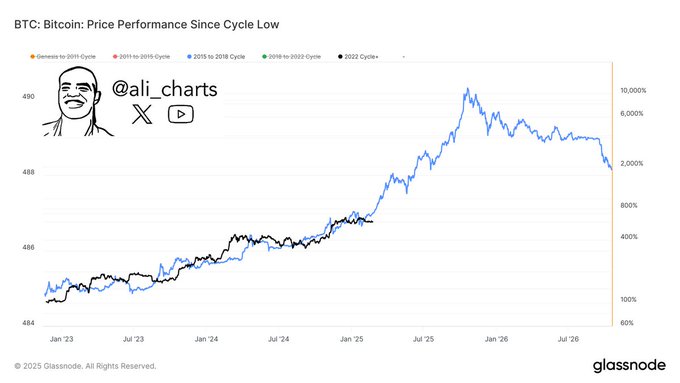Click the 10,000% right axis label

point(633,90)
